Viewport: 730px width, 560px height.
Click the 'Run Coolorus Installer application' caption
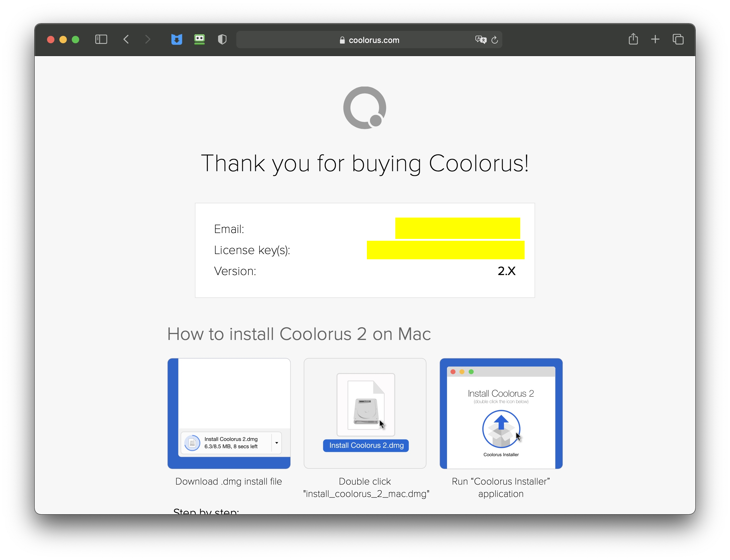501,487
